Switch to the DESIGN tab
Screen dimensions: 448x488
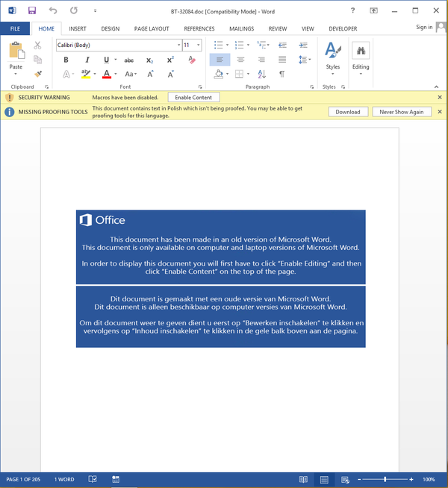111,28
